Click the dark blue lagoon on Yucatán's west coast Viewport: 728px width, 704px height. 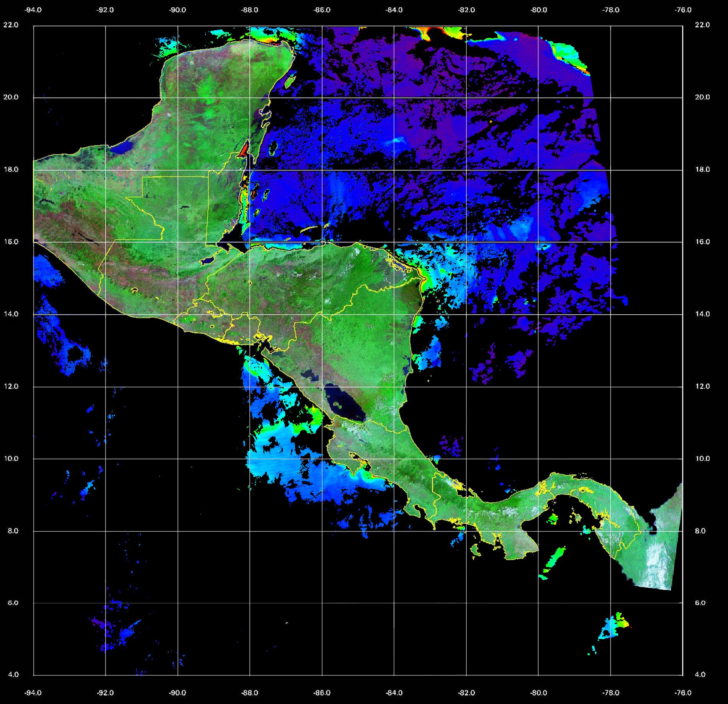[124, 147]
